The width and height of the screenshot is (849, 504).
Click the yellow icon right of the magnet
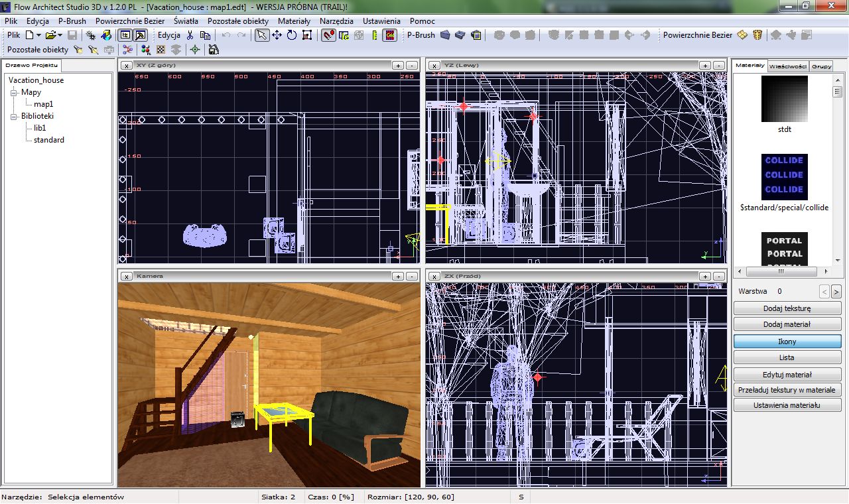tap(344, 35)
